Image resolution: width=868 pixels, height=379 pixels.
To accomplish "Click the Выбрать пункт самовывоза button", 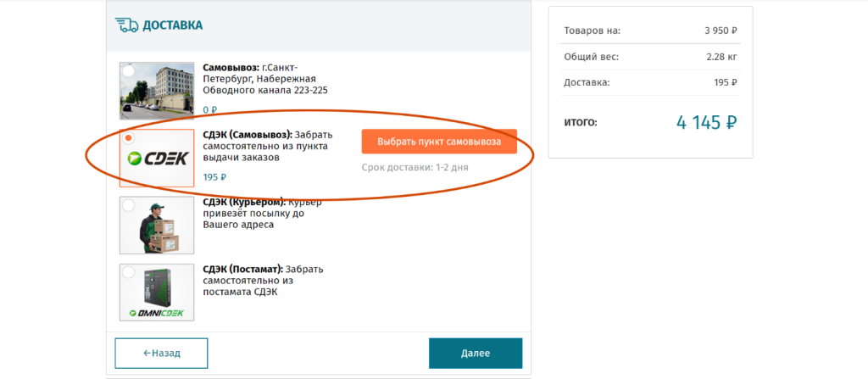I will [x=440, y=142].
